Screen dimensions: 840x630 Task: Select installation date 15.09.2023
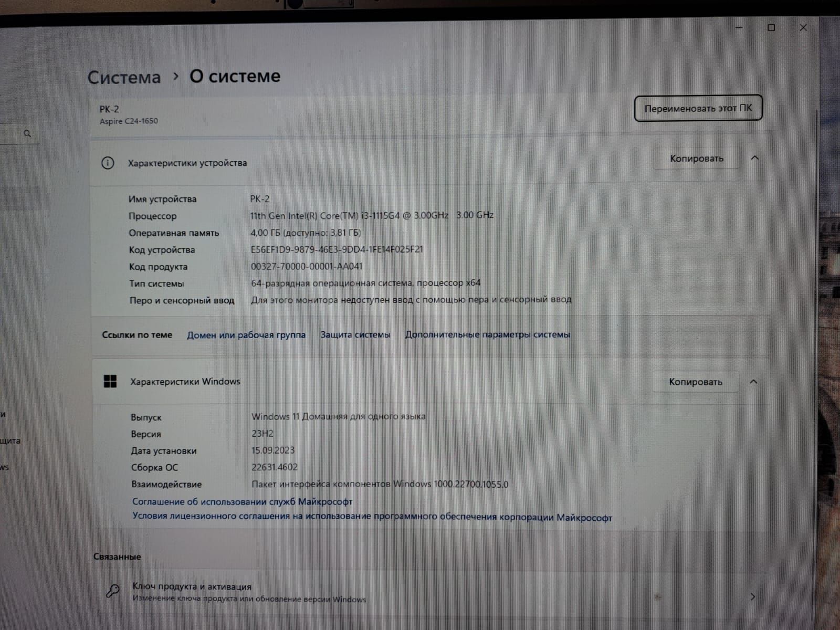(273, 450)
